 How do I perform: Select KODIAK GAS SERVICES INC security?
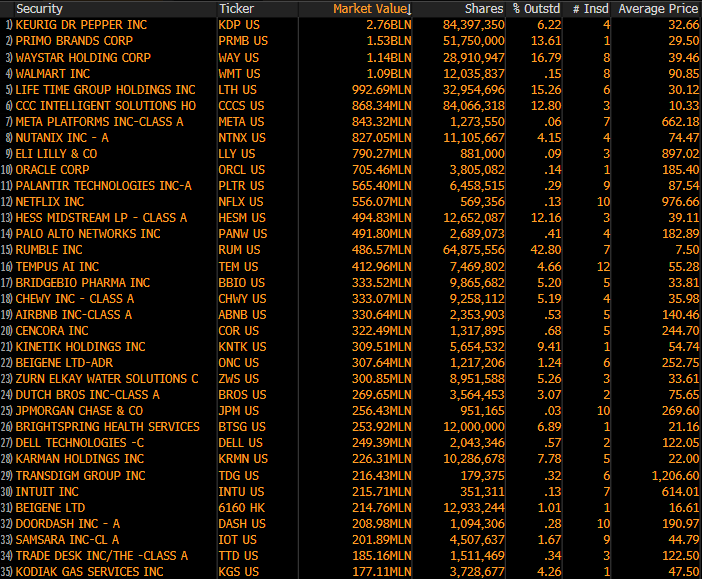point(90,572)
